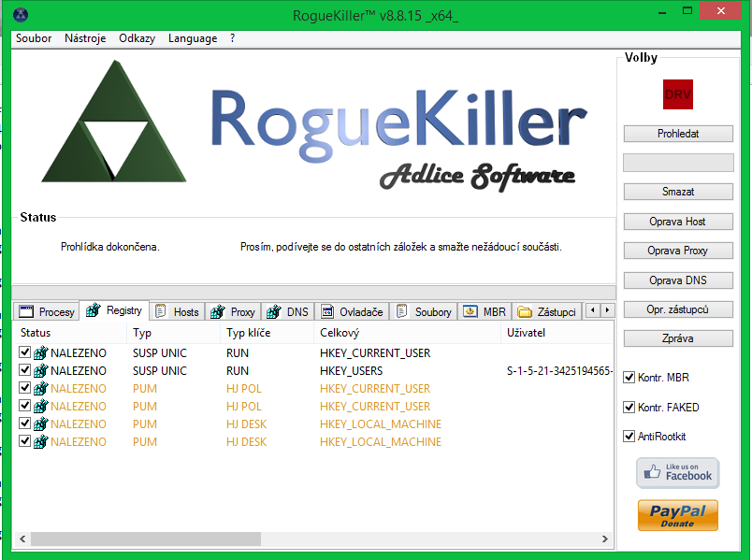Screen dimensions: 752x560
Task: Click registry icon in first HJ POL row
Action: 41,388
